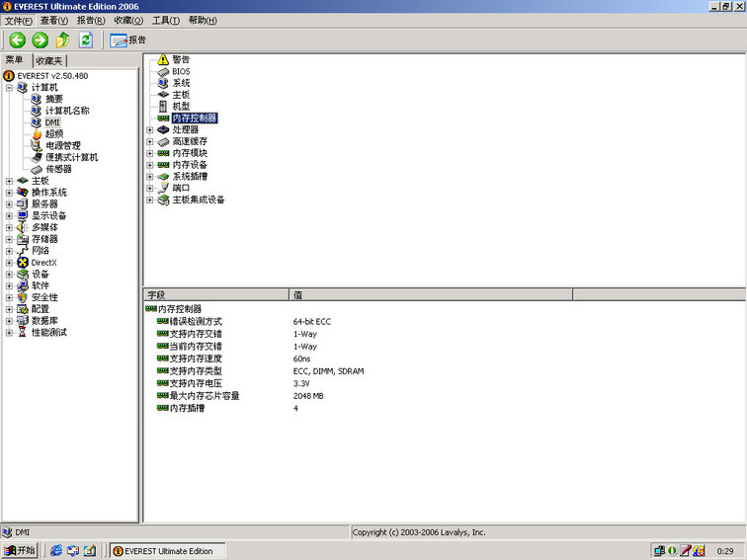Screen dimensions: 747x560
Task: Click the 传感器 sensor icon
Action: point(37,169)
